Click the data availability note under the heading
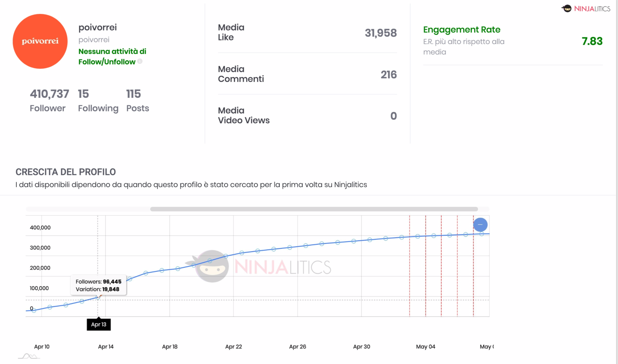The height and width of the screenshot is (364, 618). pyautogui.click(x=191, y=184)
